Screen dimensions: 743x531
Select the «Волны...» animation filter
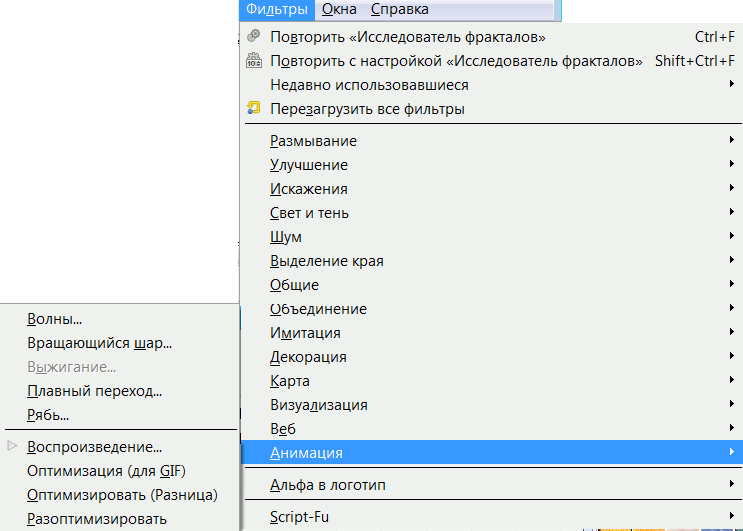55,320
